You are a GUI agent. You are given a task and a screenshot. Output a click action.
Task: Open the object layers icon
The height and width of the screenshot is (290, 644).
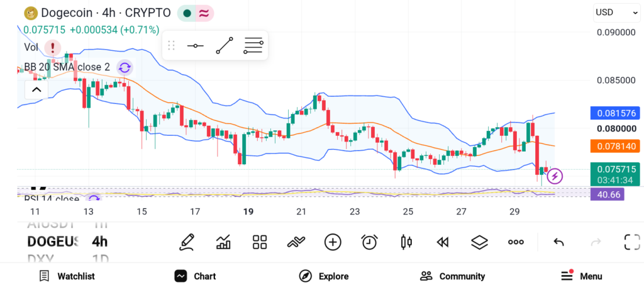(479, 242)
